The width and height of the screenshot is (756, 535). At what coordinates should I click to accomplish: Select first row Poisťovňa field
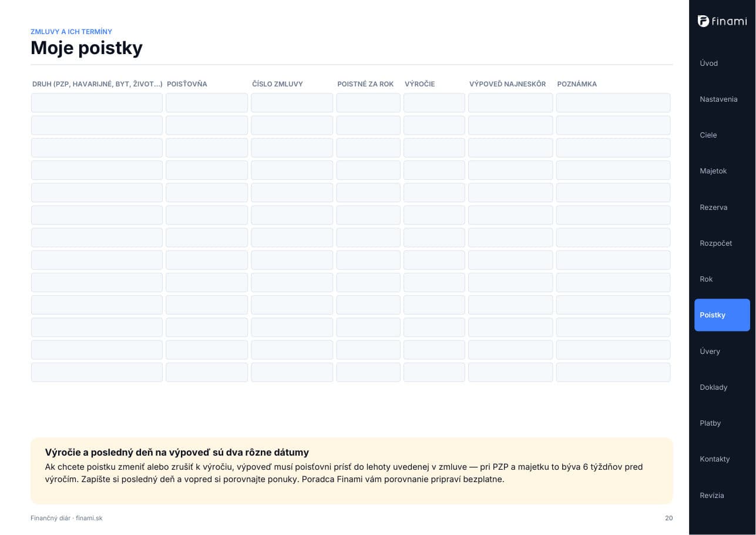[207, 103]
